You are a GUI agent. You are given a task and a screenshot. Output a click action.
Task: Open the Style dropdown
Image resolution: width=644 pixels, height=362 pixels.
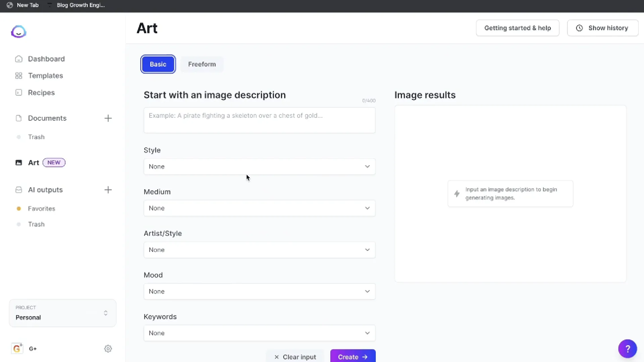[259, 166]
